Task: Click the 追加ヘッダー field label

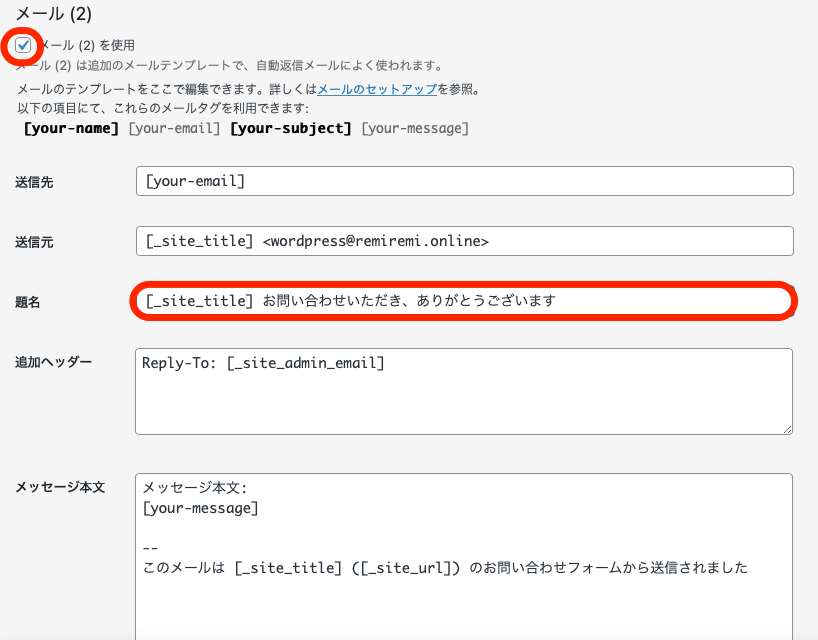Action: pyautogui.click(x=53, y=361)
